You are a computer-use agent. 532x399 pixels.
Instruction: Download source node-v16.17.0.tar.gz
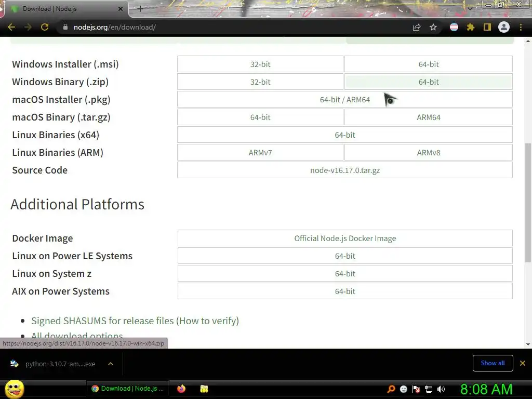[345, 170]
